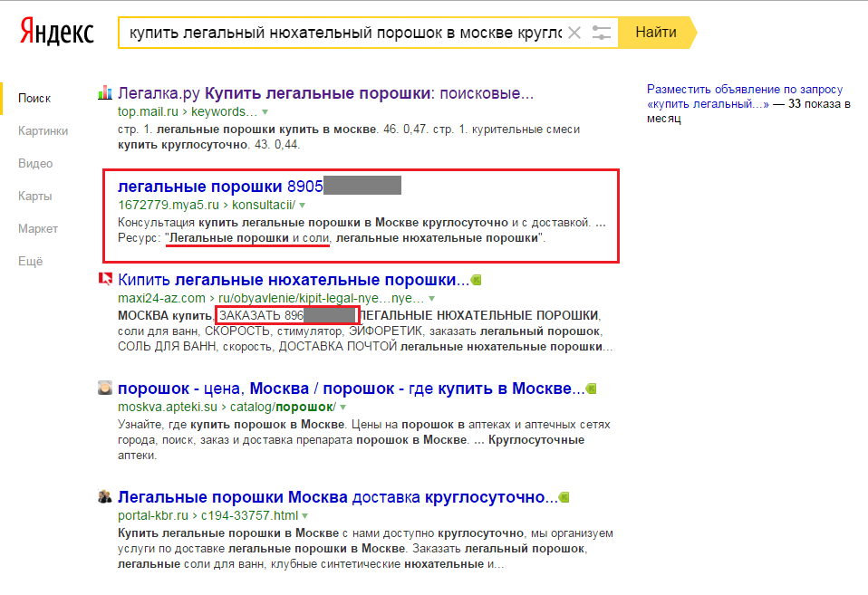Open the top.mail.ru domain link

[x=148, y=111]
